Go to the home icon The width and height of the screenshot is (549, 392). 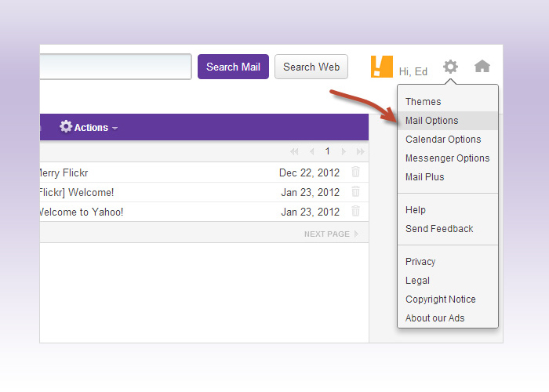click(x=482, y=66)
